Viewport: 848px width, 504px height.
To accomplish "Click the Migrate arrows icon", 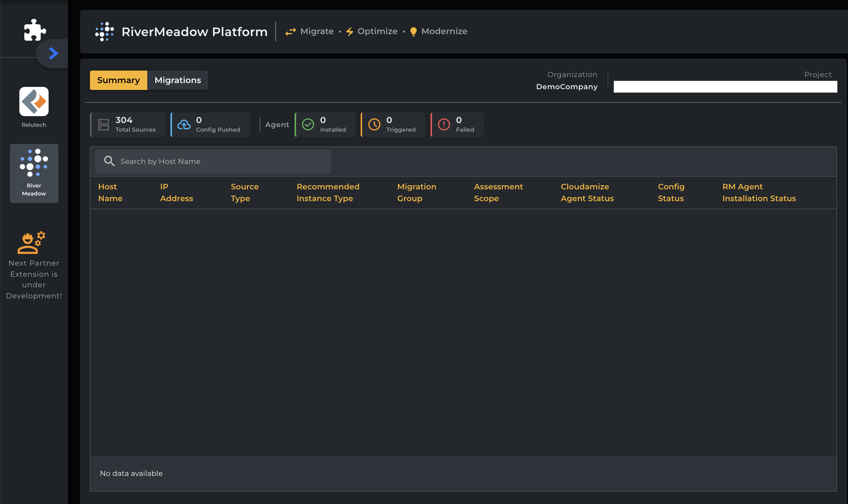I will (x=290, y=32).
